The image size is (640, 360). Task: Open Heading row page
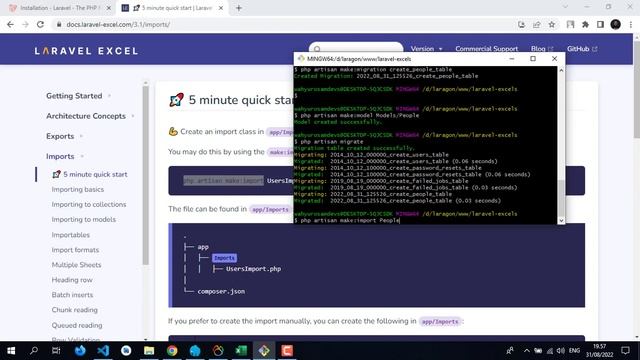(x=72, y=280)
